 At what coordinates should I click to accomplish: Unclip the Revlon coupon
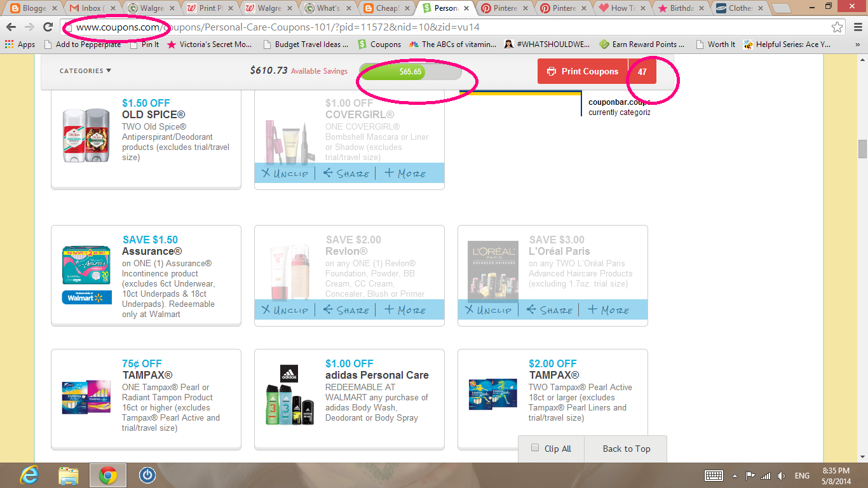click(x=284, y=310)
